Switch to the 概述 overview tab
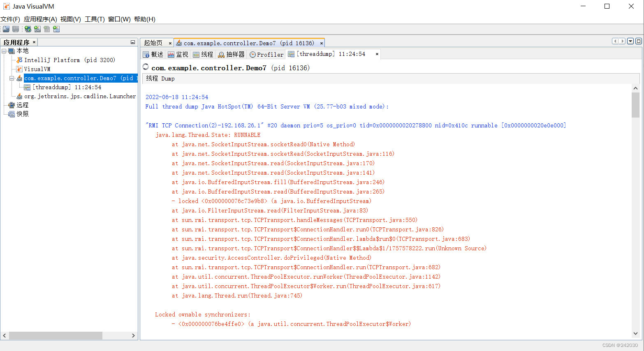 pos(153,54)
